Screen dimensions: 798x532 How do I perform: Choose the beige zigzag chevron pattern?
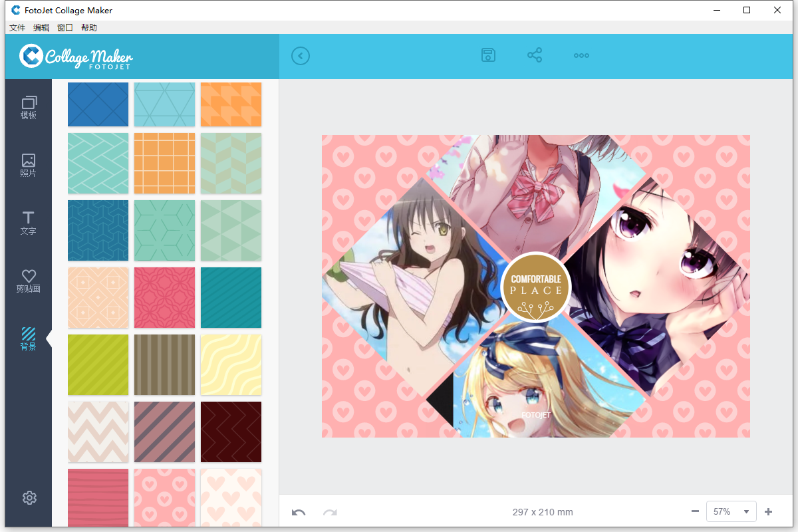tap(98, 432)
